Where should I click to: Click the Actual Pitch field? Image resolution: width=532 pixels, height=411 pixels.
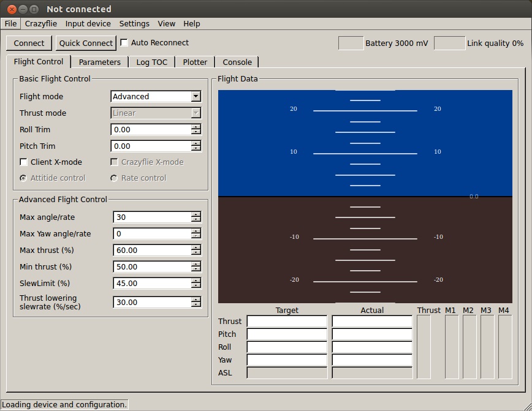[372, 334]
